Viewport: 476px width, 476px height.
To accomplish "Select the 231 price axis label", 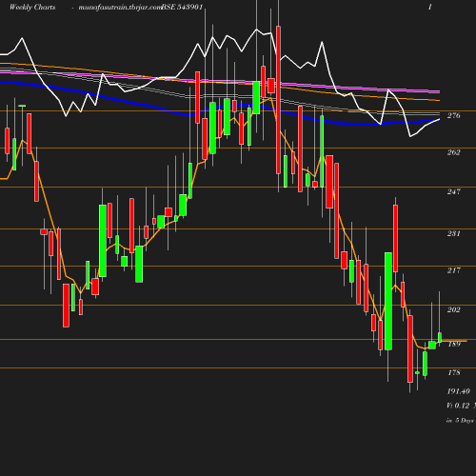I will tap(453, 233).
